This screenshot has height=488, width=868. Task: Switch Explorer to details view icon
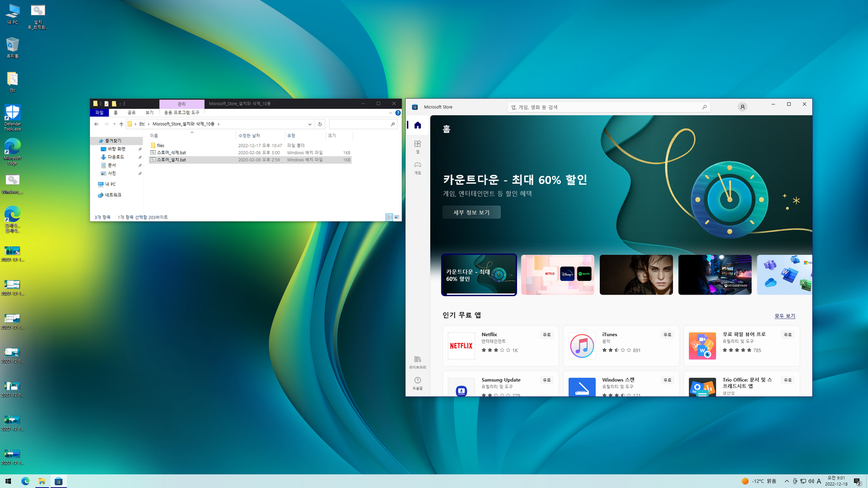389,217
